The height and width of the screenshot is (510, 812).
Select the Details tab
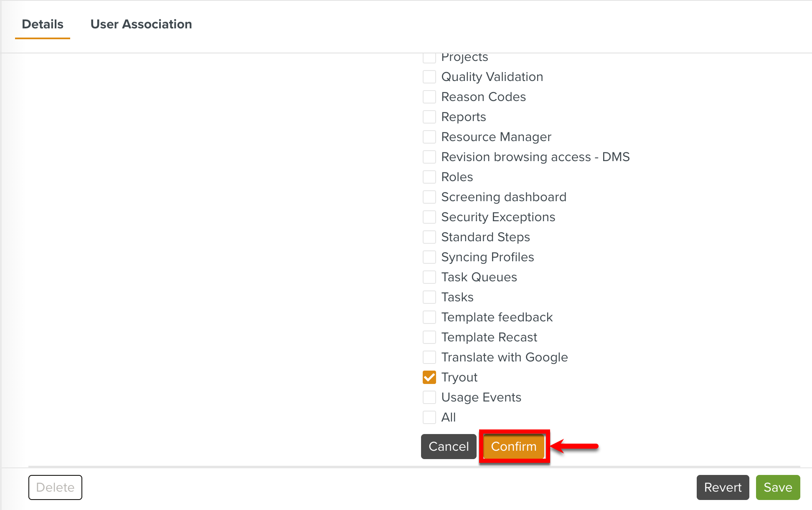[x=42, y=24]
